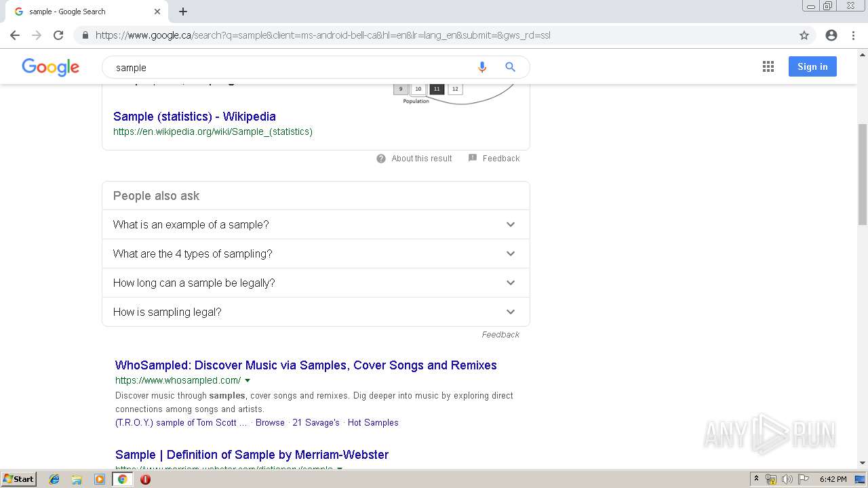The height and width of the screenshot is (488, 868).
Task: Click the volume speaker tray icon
Action: [787, 479]
